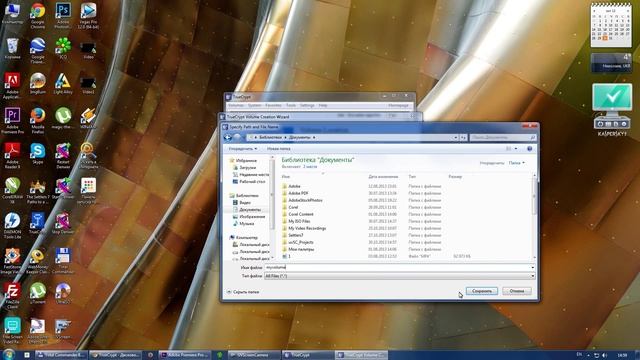The image size is (640, 360).
Task: Open Total Commander desktop shortcut
Action: (63, 260)
